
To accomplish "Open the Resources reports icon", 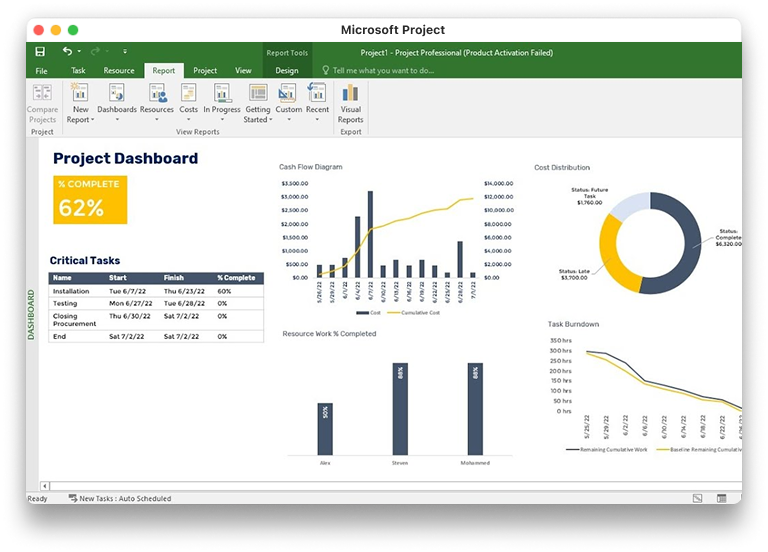I will click(x=157, y=93).
